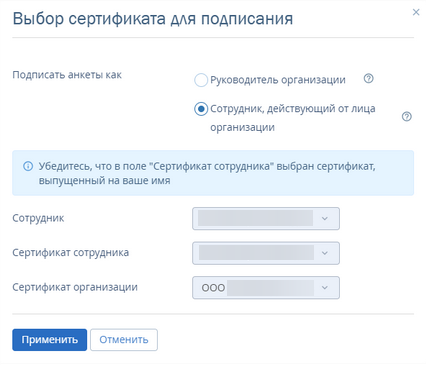Screen dimensions: 426x365
Task: Click the 'Убедитесь, что в поле' notice text
Action: point(207,173)
